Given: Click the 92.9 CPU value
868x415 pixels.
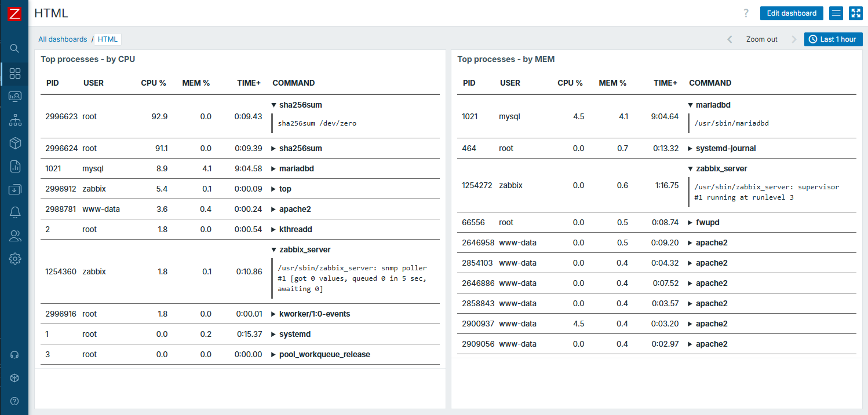Looking at the screenshot, I should [159, 116].
